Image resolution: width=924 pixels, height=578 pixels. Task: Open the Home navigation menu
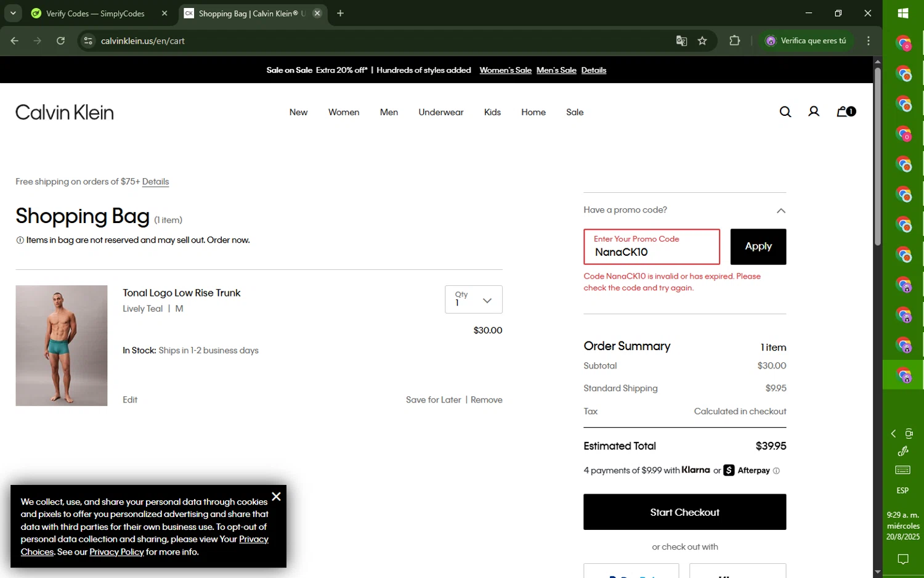coord(533,112)
